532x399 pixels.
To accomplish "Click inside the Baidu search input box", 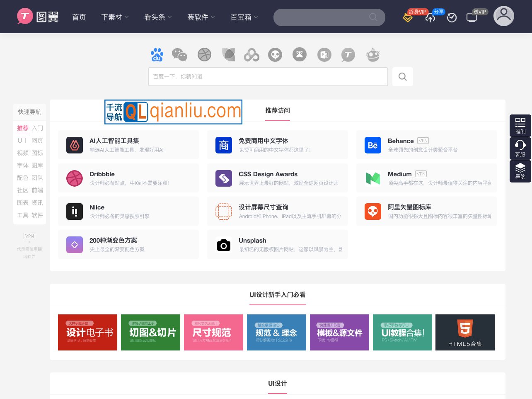I will click(268, 77).
